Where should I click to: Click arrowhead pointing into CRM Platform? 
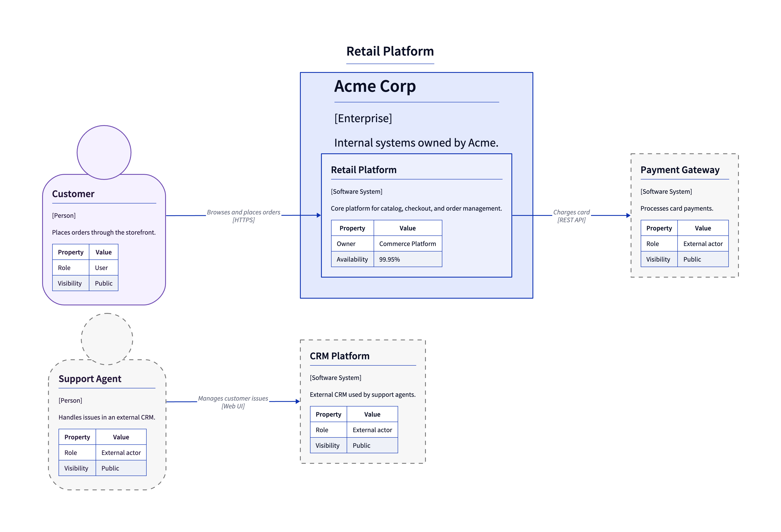(x=297, y=401)
